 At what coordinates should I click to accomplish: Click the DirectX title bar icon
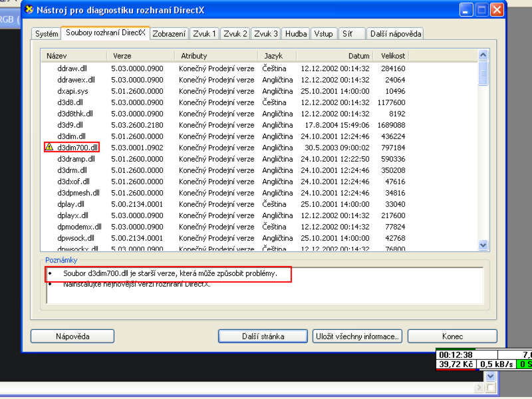[29, 9]
